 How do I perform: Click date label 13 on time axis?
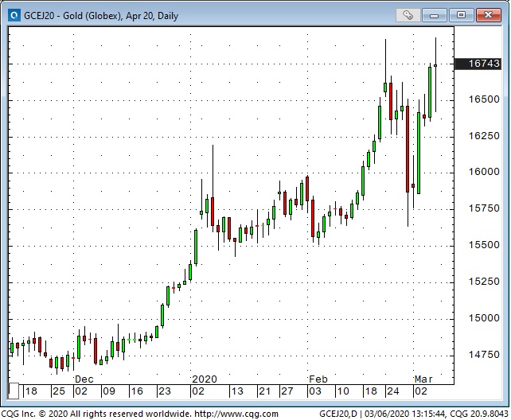[237, 391]
